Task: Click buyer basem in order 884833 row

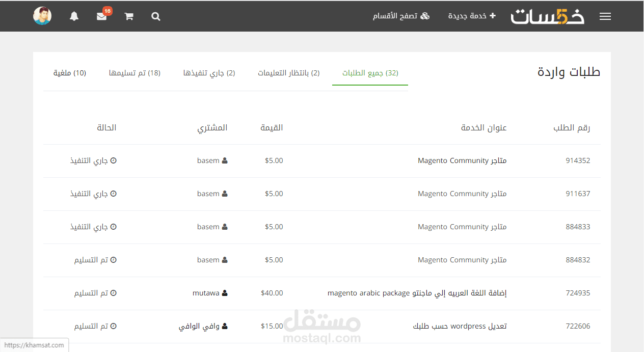Action: click(212, 227)
